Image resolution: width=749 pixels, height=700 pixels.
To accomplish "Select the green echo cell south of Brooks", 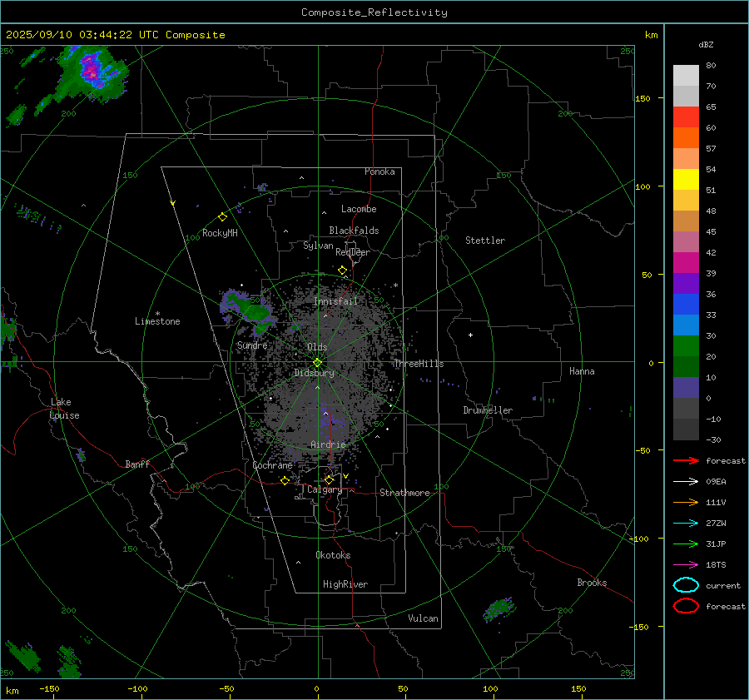I will point(499,609).
